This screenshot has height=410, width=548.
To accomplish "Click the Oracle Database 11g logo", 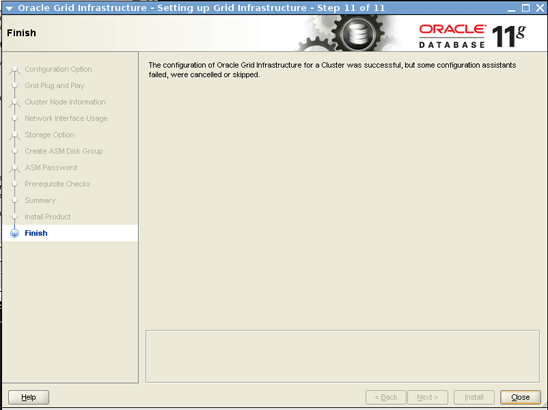I will (472, 36).
